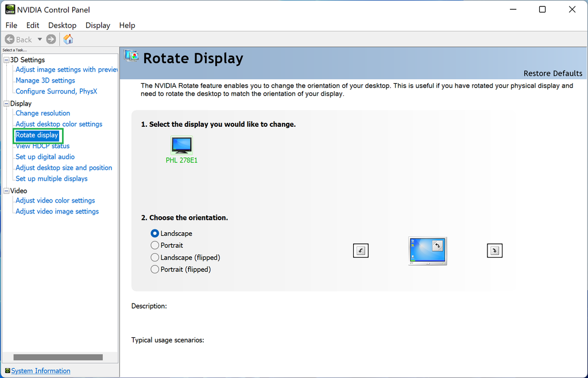Image resolution: width=588 pixels, height=378 pixels.
Task: Click the Rotate Display header monitor icon
Action: [x=131, y=57]
